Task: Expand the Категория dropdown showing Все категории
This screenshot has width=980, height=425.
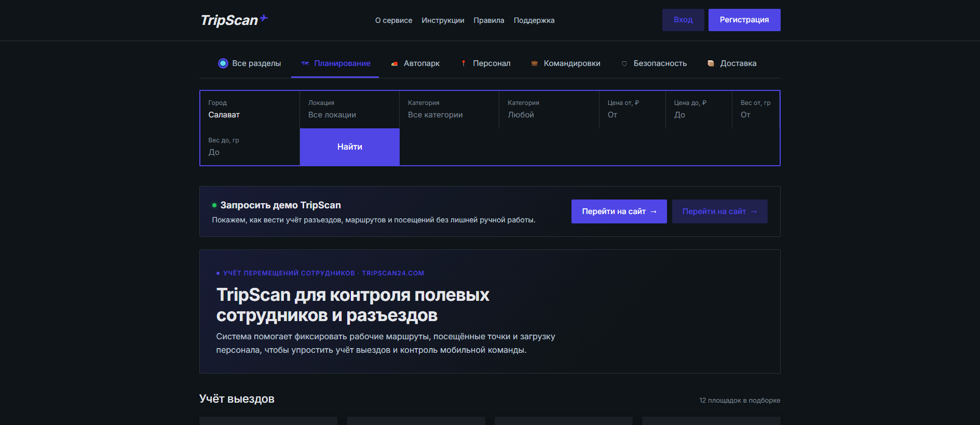Action: coord(449,110)
